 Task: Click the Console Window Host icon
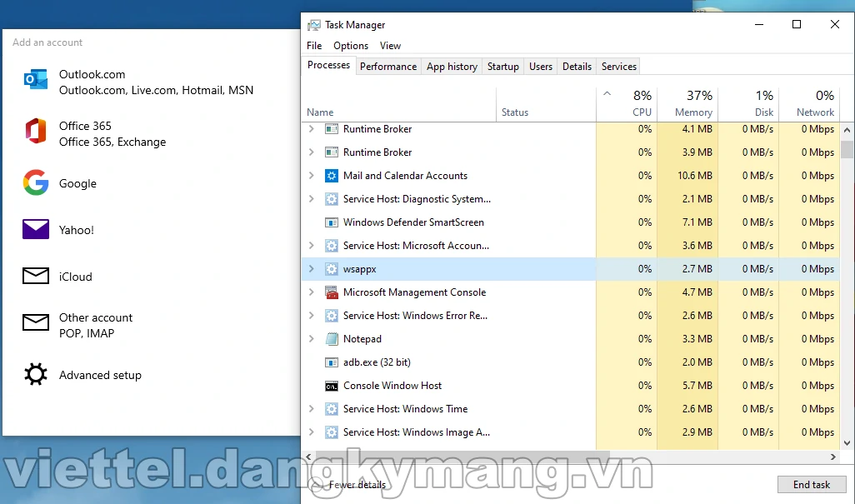pyautogui.click(x=331, y=386)
